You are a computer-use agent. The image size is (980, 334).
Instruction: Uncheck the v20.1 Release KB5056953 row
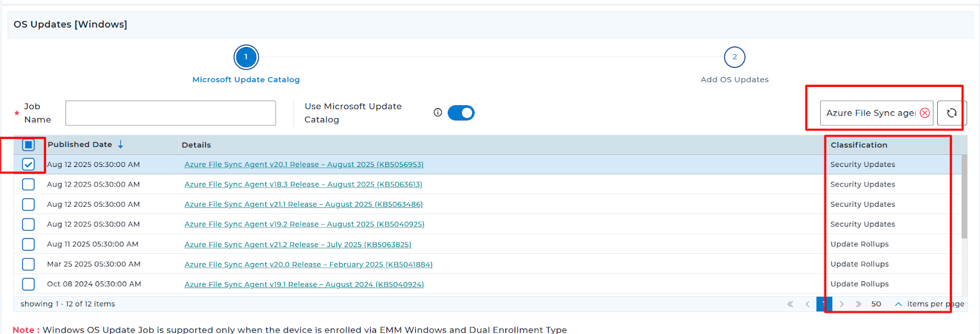click(28, 165)
